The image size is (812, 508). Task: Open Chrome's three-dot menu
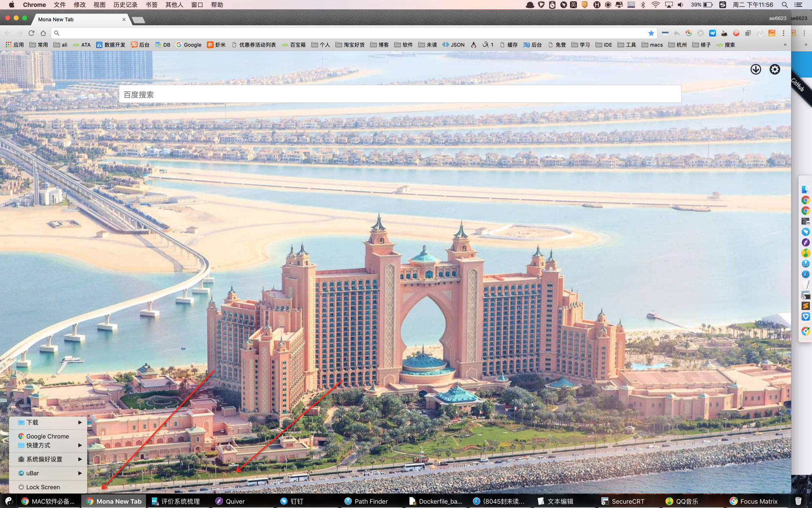pyautogui.click(x=783, y=33)
